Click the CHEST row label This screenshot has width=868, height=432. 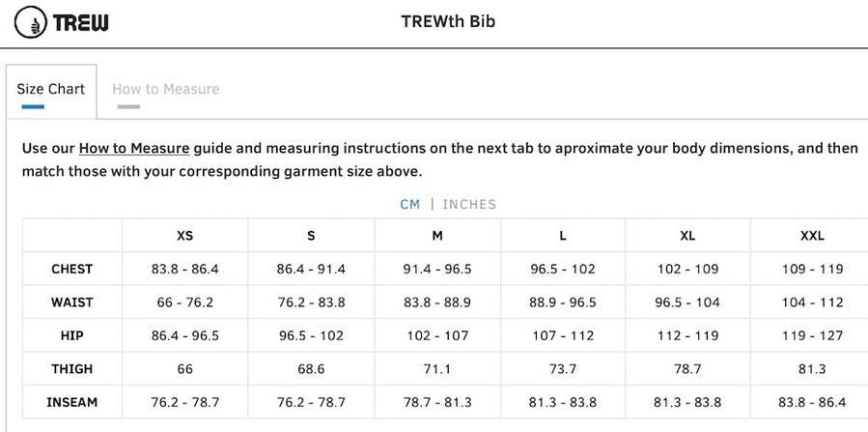point(72,270)
